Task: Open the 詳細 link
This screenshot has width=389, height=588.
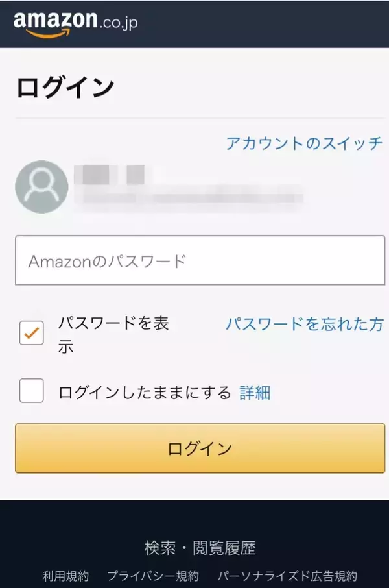Action: click(255, 393)
